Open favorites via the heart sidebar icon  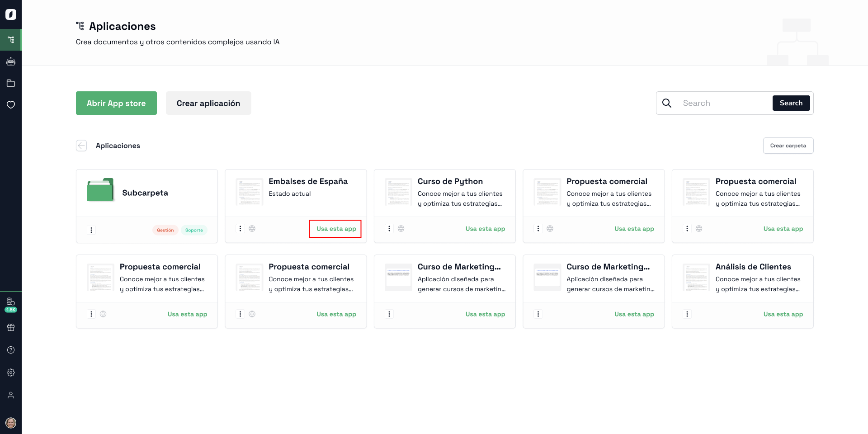11,105
